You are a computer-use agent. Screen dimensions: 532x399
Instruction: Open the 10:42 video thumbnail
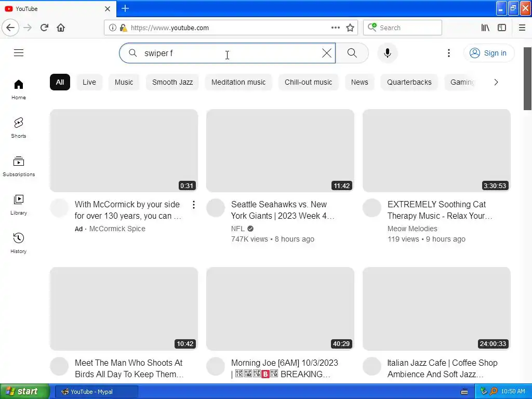point(124,309)
